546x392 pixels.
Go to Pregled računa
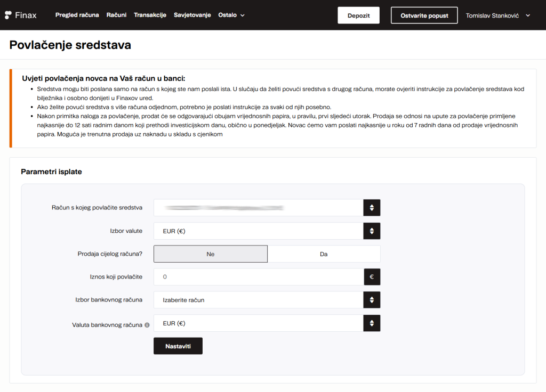(x=77, y=15)
